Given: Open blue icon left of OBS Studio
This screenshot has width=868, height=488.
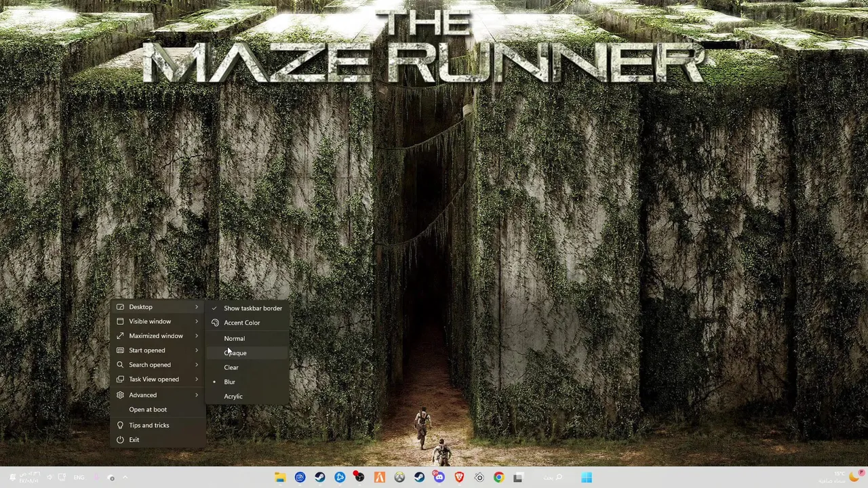Looking at the screenshot, I should tap(340, 477).
